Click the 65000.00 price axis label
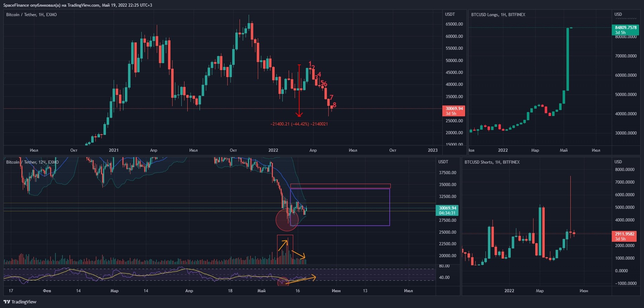 click(454, 24)
